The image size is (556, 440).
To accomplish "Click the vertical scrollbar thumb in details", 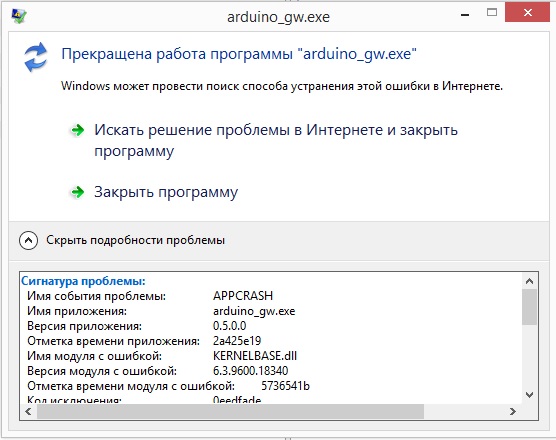I will tap(529, 307).
